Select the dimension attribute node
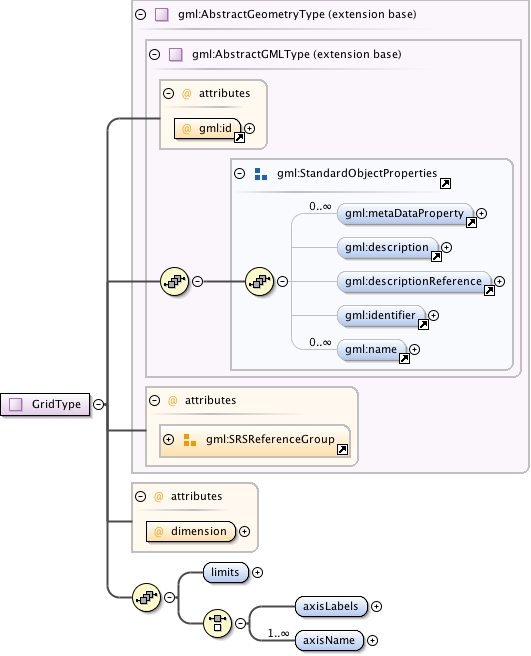531x656 pixels. click(191, 531)
